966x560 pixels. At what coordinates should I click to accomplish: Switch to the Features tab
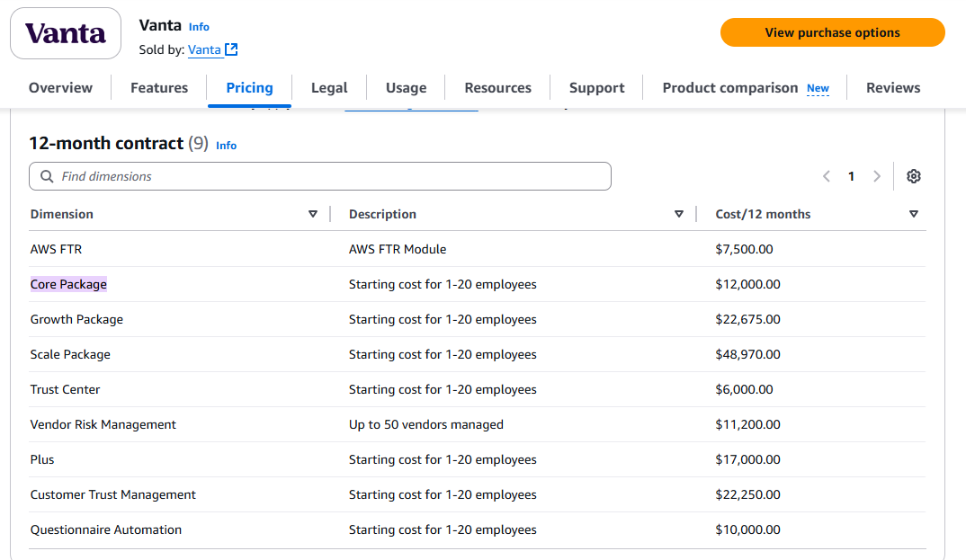[x=159, y=88]
